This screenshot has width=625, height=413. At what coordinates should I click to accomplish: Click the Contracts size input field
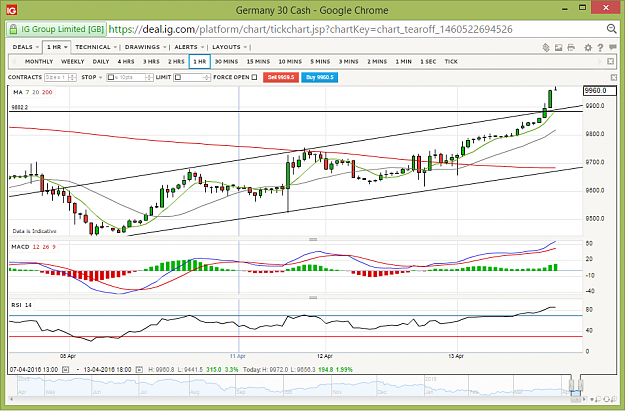click(x=57, y=77)
